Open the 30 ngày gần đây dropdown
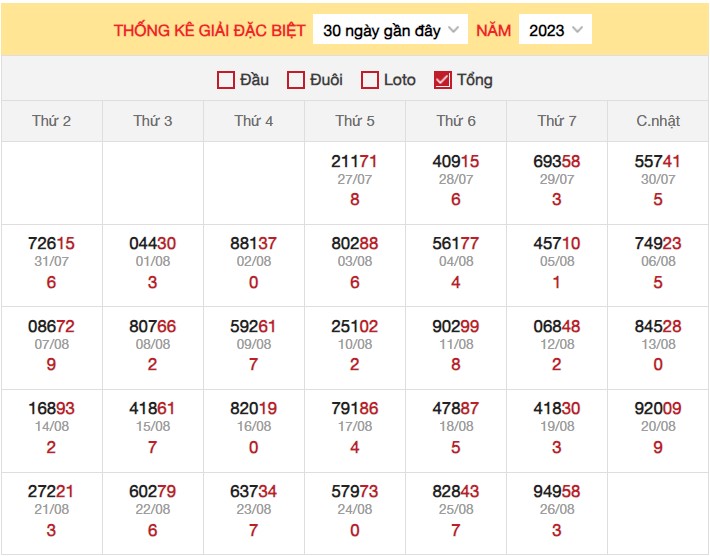The height and width of the screenshot is (556, 710). [390, 30]
